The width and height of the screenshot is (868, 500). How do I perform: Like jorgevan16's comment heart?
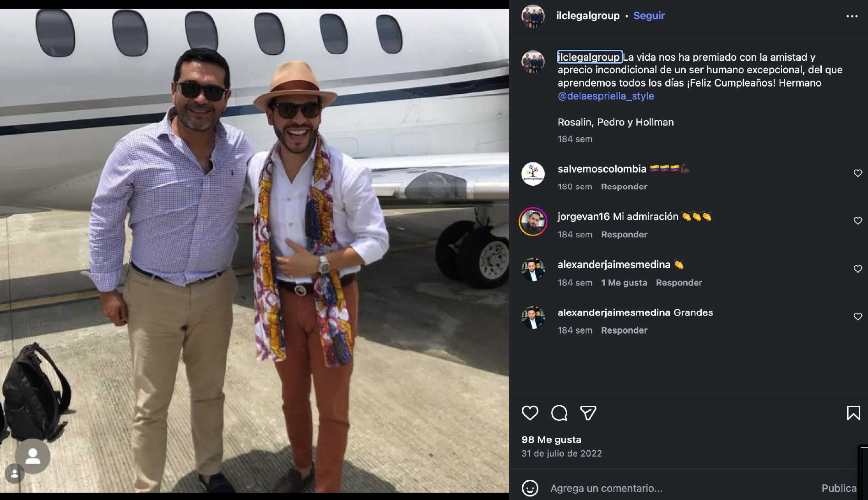click(857, 221)
